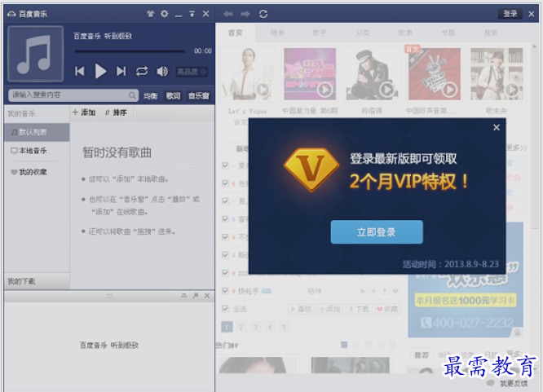Uncheck the song row starting with 不
The height and width of the screenshot is (392, 543).
(226, 237)
